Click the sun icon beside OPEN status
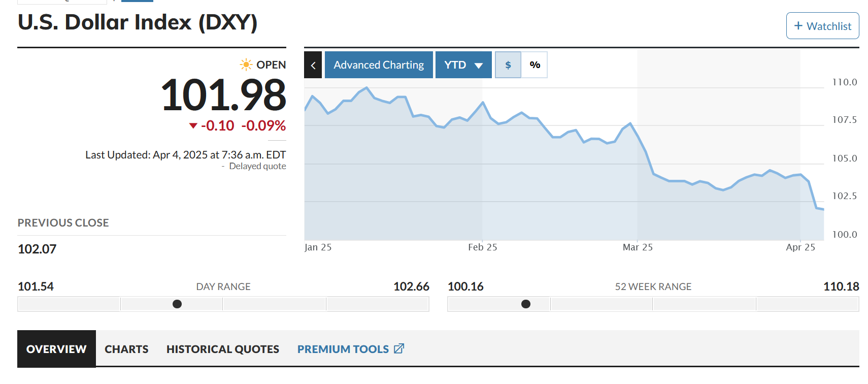This screenshot has width=868, height=384. [246, 65]
